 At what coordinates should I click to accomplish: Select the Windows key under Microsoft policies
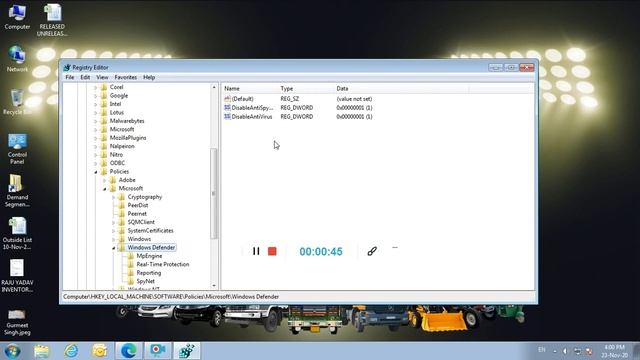click(139, 239)
